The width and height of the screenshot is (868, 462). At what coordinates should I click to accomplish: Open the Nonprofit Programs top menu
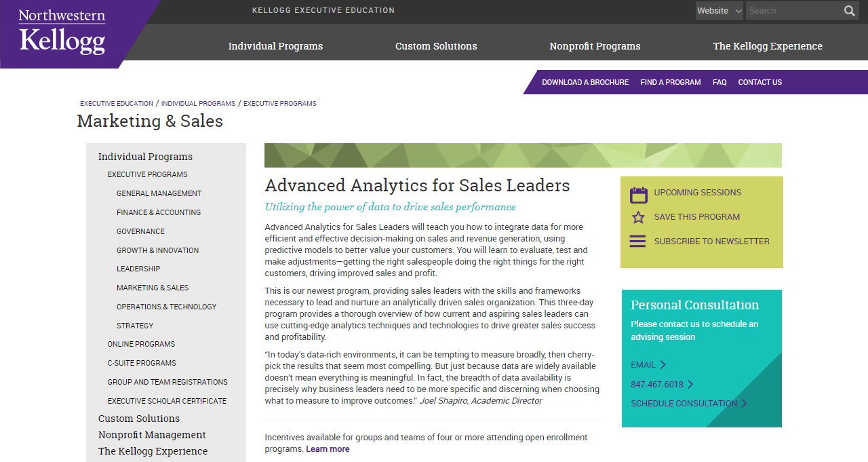[595, 46]
